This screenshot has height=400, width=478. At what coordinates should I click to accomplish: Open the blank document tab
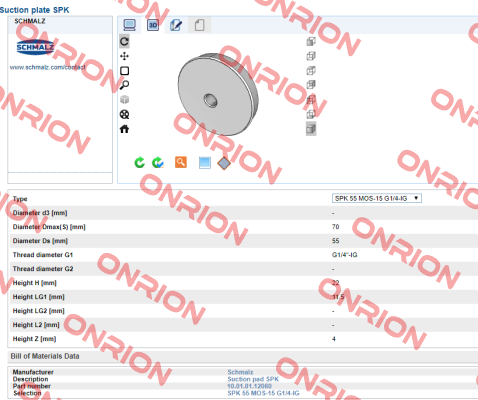coord(199,25)
